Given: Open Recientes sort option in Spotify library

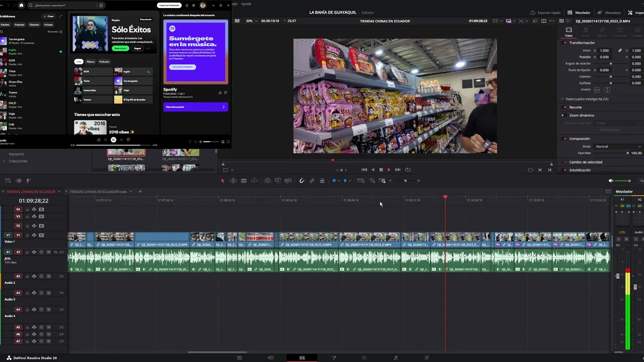Looking at the screenshot, I should [54, 32].
